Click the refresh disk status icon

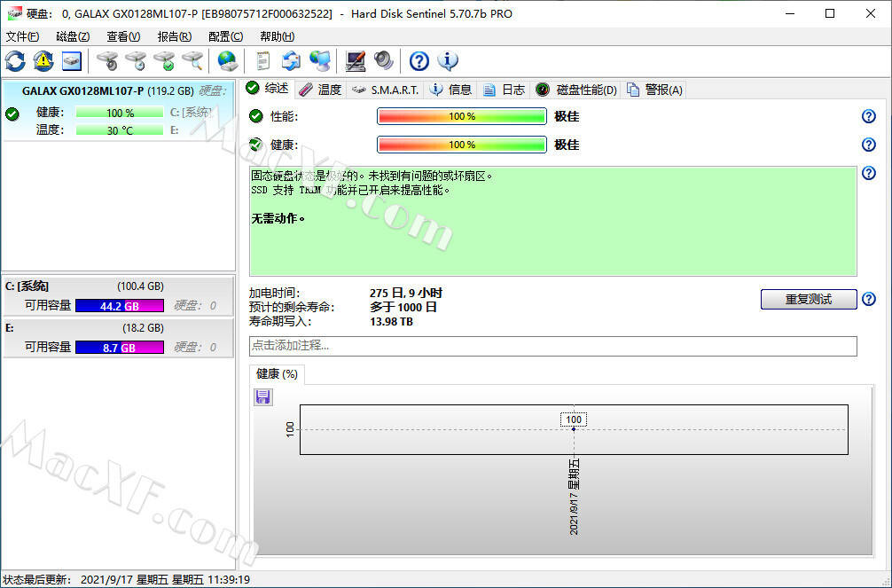[x=15, y=61]
